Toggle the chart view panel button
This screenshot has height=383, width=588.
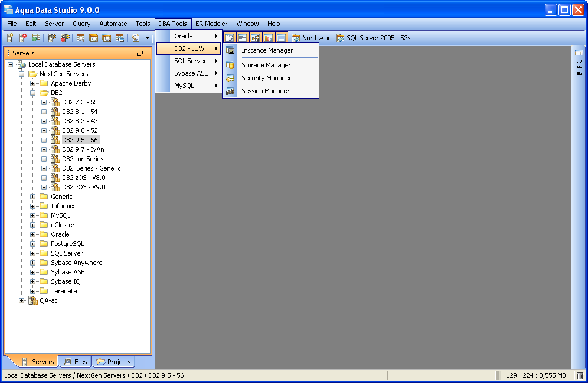[x=269, y=38]
